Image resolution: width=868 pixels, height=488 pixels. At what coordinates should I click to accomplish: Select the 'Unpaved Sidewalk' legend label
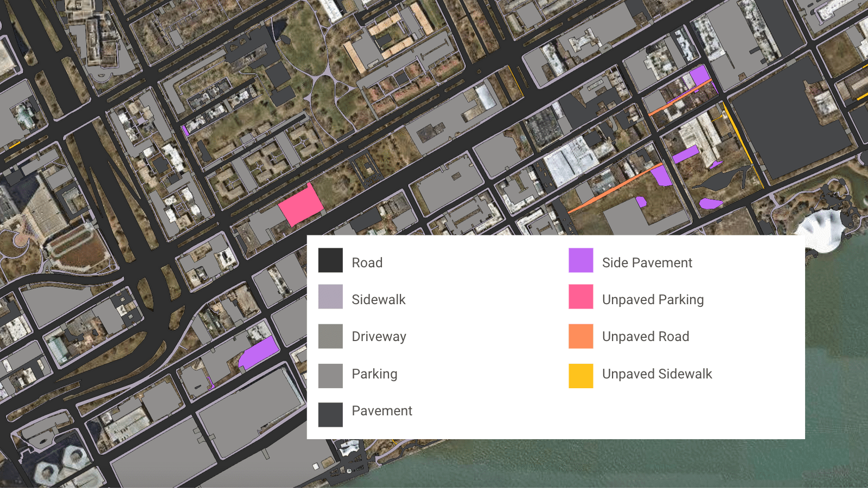[x=657, y=374]
